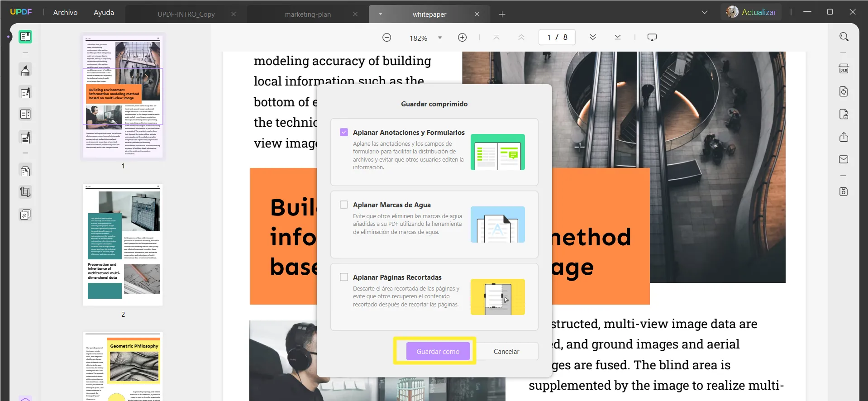Open the Ayuda menu
Viewport: 868px width, 401px height.
104,12
